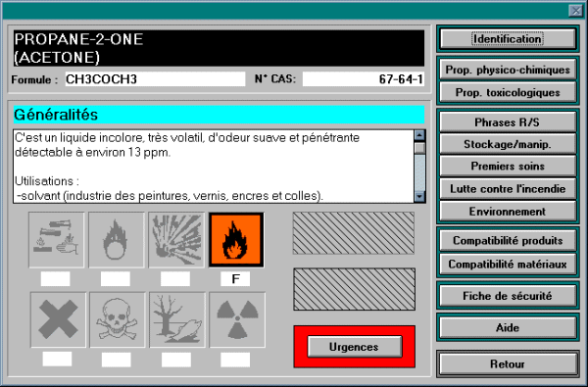Screen dimensions: 588x387
Task: Click the environmental hazard dead tree pictogram
Action: (x=177, y=320)
